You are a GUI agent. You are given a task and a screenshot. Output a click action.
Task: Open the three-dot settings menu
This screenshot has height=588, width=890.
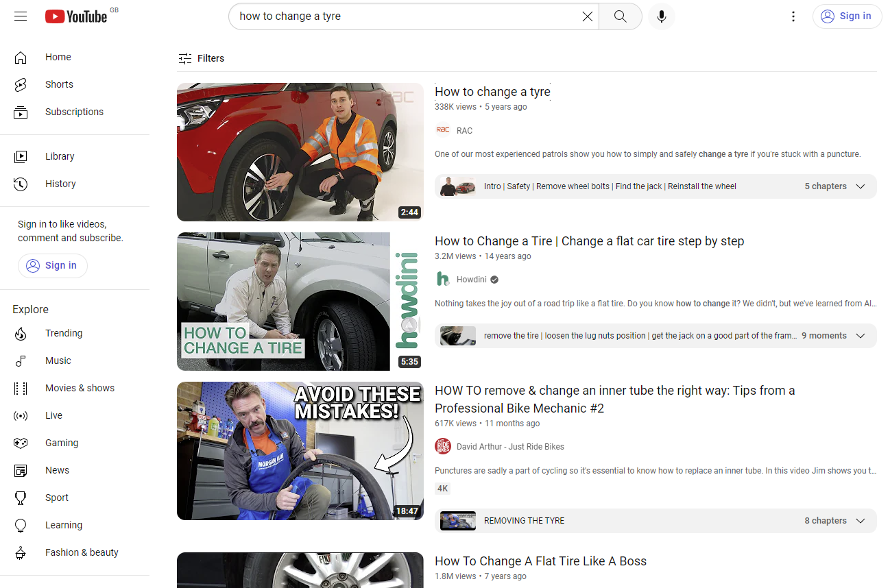[x=793, y=16]
